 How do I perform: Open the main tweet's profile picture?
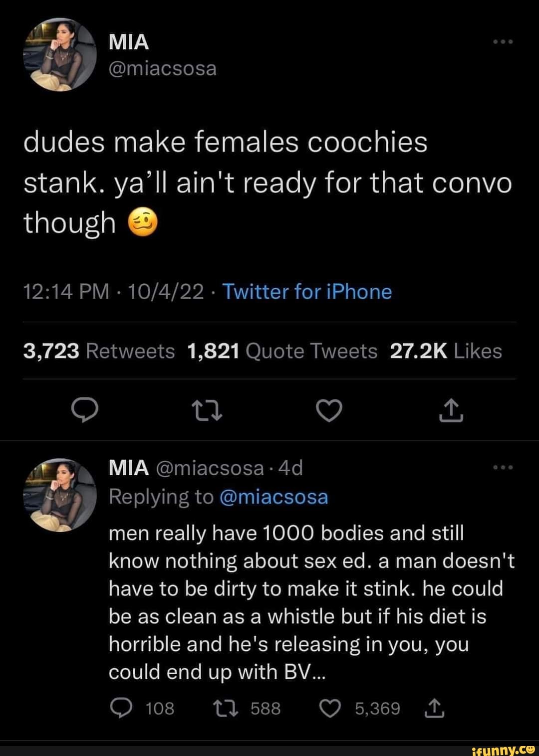pos(60,55)
